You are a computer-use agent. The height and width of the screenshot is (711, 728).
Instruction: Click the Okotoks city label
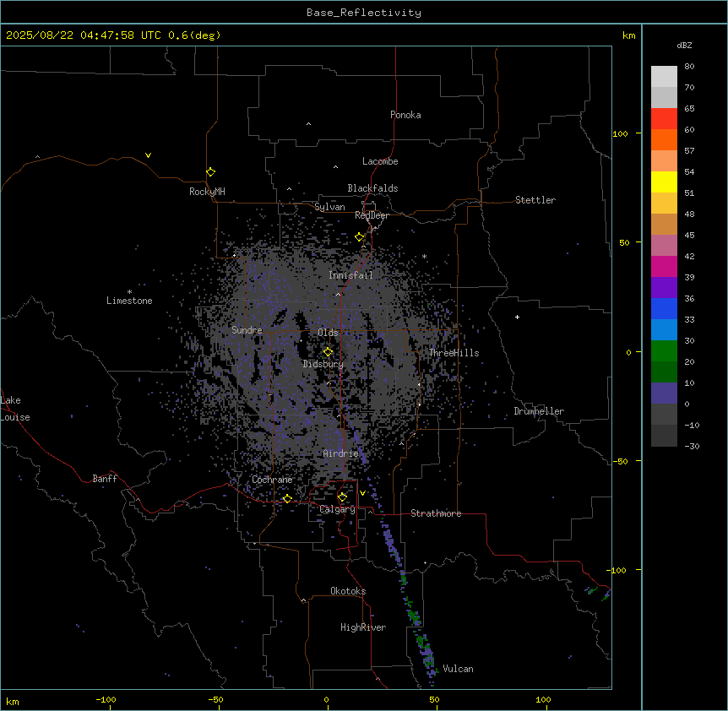[348, 591]
